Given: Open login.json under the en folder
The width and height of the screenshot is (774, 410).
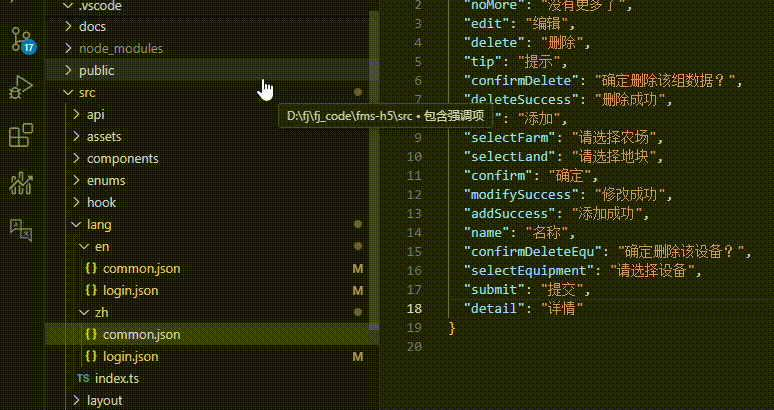Looking at the screenshot, I should click(x=130, y=290).
